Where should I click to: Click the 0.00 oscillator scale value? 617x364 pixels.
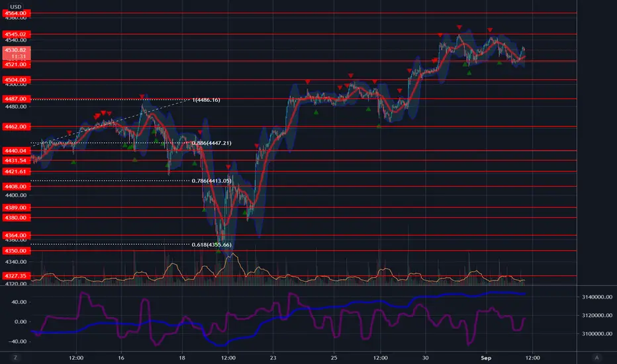21,322
